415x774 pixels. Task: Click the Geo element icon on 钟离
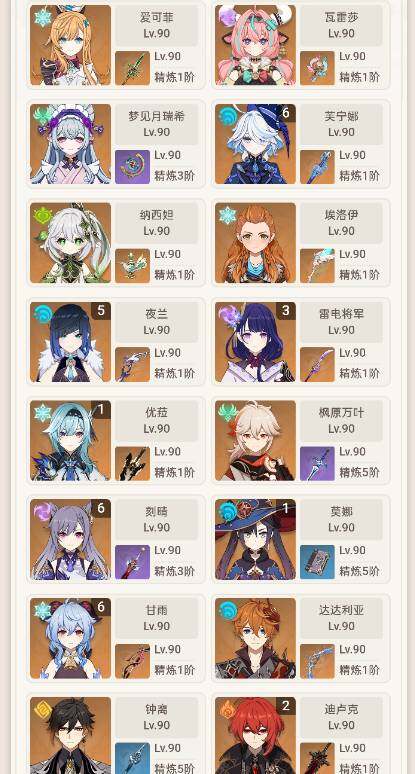click(x=43, y=710)
